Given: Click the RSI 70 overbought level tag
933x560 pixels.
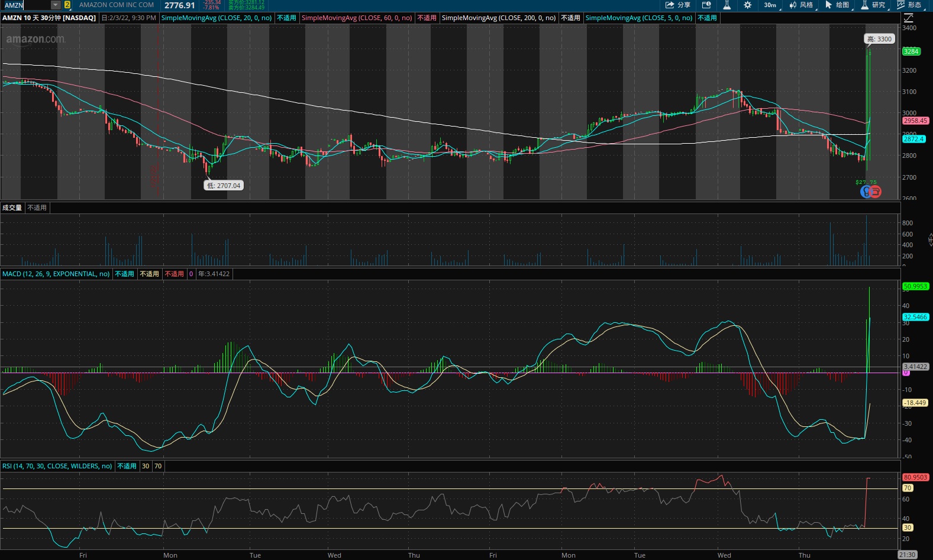Looking at the screenshot, I should coord(908,488).
